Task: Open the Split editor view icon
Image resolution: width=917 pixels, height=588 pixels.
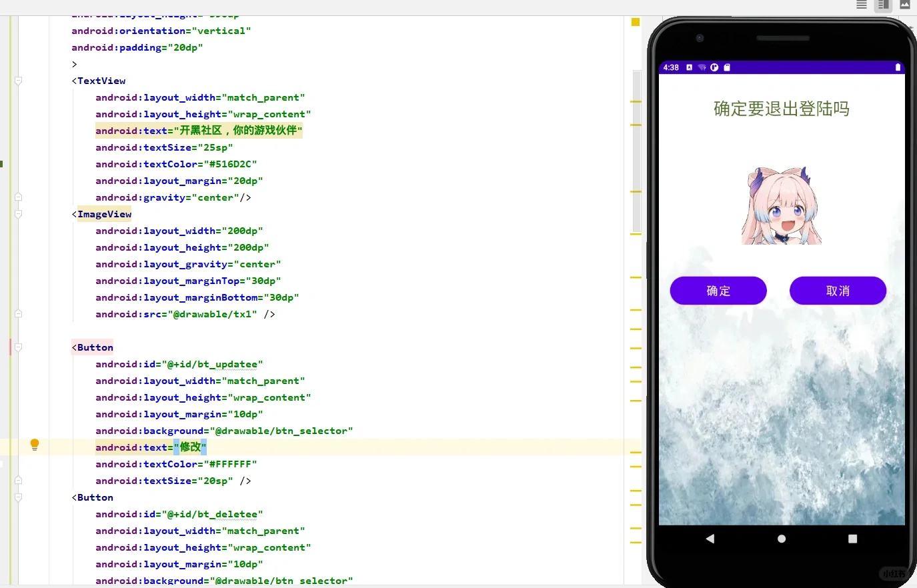Action: [x=883, y=5]
